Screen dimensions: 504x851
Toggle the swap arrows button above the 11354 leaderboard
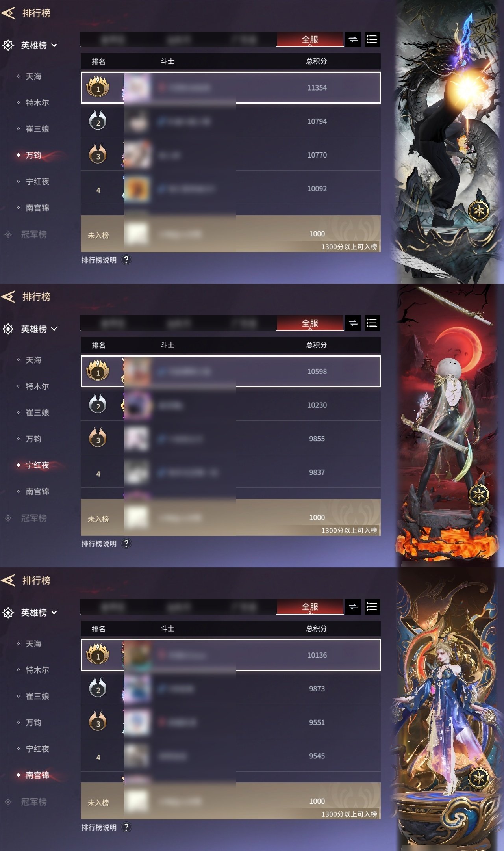(353, 39)
